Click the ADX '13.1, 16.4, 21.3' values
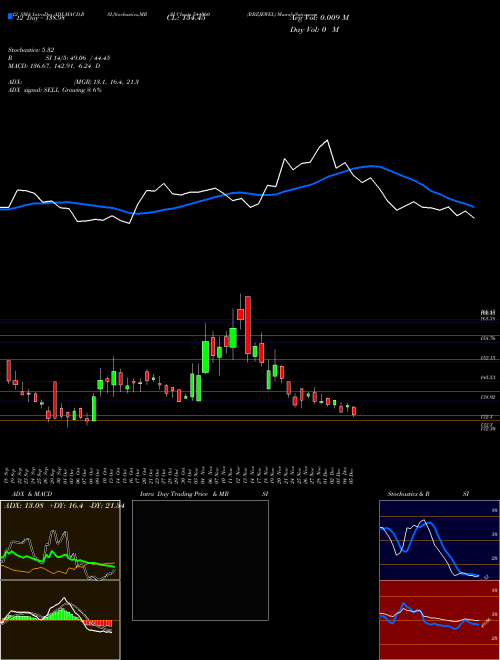The image size is (500, 660). coord(117,82)
